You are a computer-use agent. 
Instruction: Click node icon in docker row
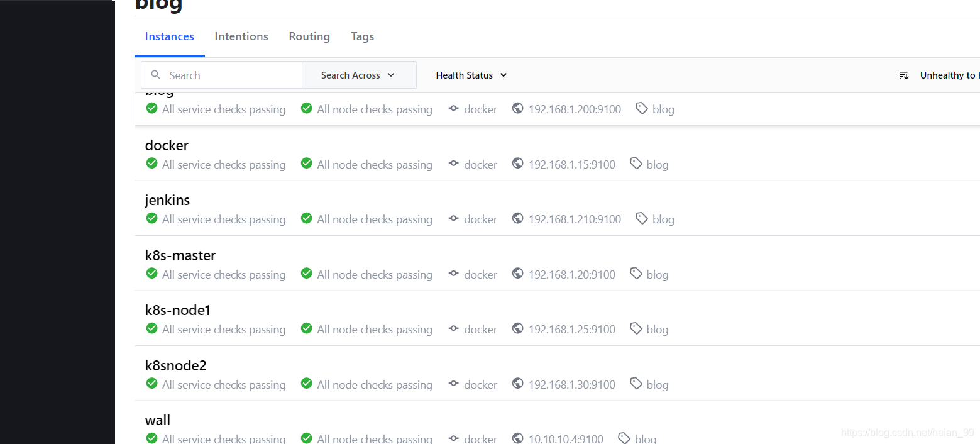(x=454, y=164)
